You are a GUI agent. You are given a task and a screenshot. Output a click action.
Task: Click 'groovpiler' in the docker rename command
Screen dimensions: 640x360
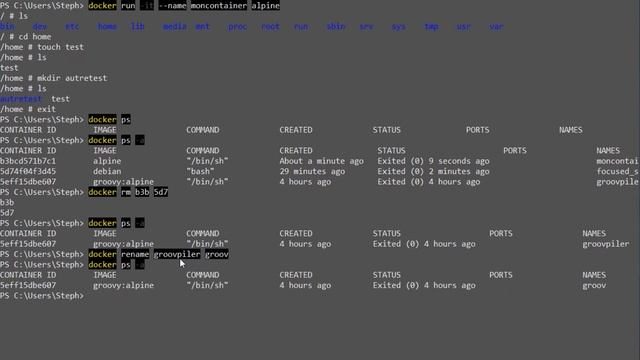(x=177, y=254)
